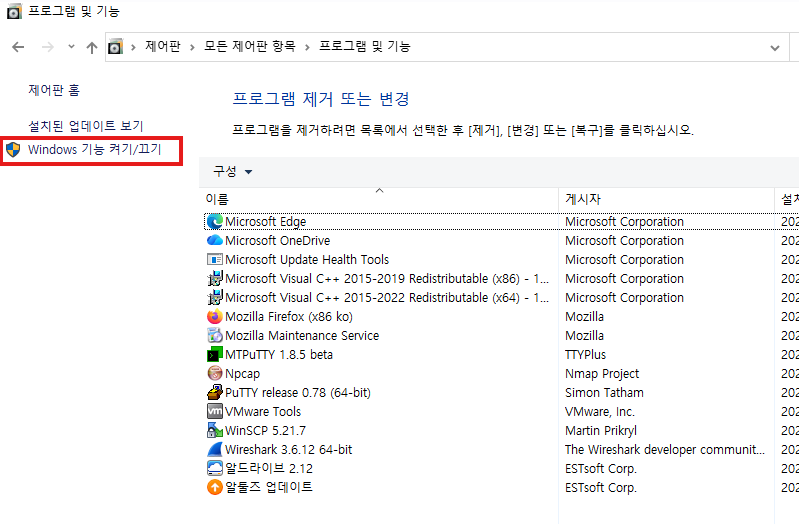
Task: Select WinSCP 5.21.7 entry
Action: (265, 430)
